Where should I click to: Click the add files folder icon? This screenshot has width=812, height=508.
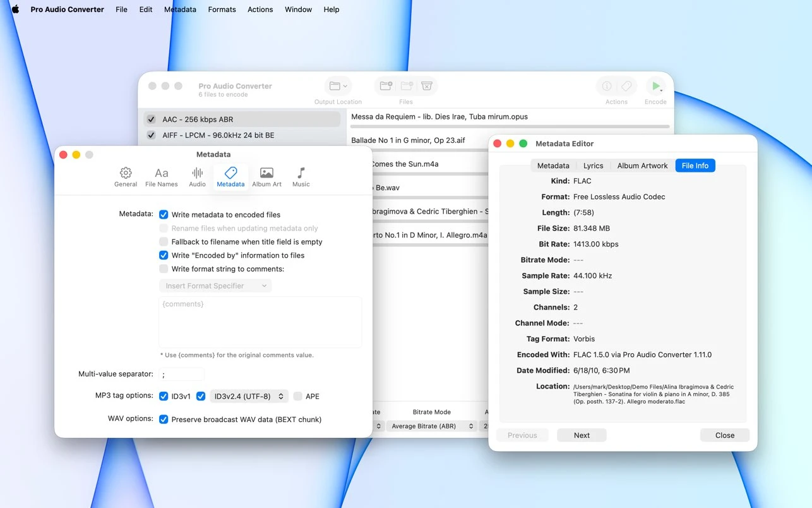coord(386,86)
